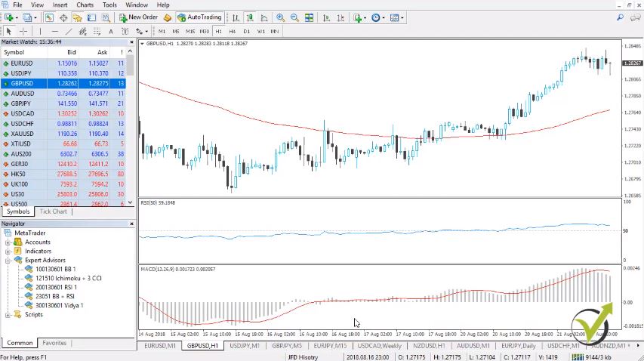Switch timeframe to M30
The height and width of the screenshot is (361, 644).
[204, 31]
